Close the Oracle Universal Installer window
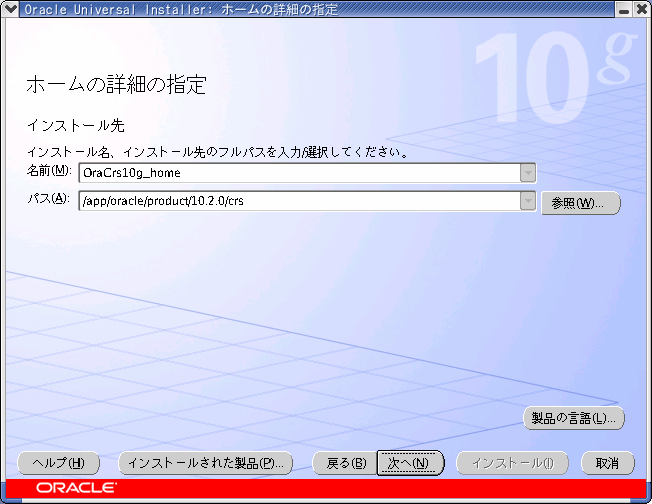 [642, 9]
